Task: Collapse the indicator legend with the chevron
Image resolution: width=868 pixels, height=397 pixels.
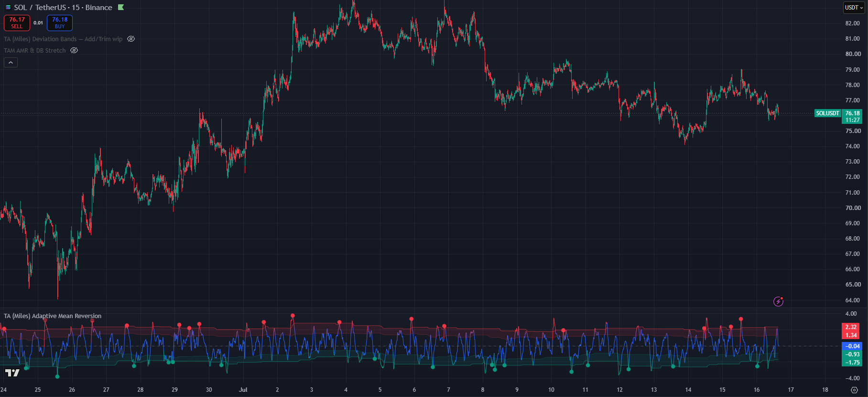Action: 11,62
